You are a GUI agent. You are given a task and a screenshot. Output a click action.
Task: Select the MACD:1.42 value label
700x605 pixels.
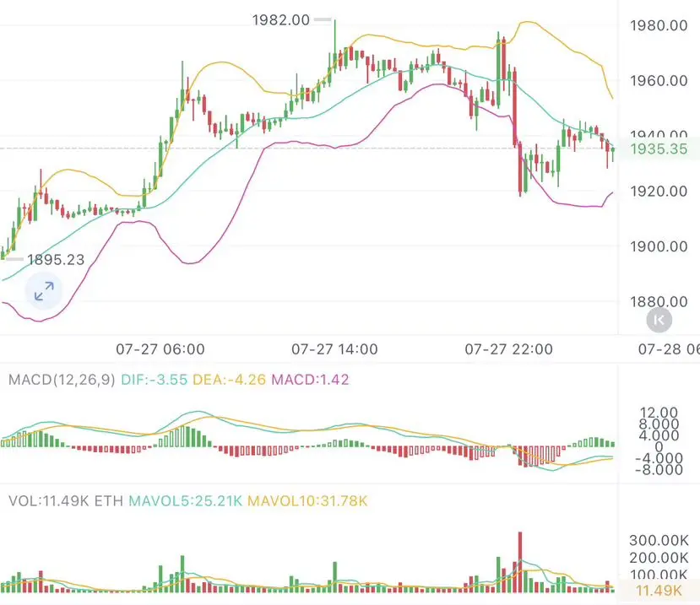tap(310, 380)
